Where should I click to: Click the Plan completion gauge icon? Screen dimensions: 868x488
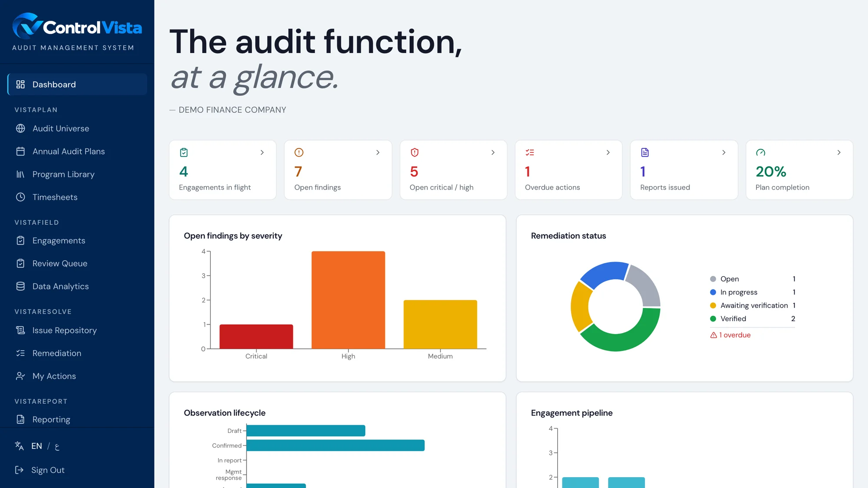tap(760, 152)
